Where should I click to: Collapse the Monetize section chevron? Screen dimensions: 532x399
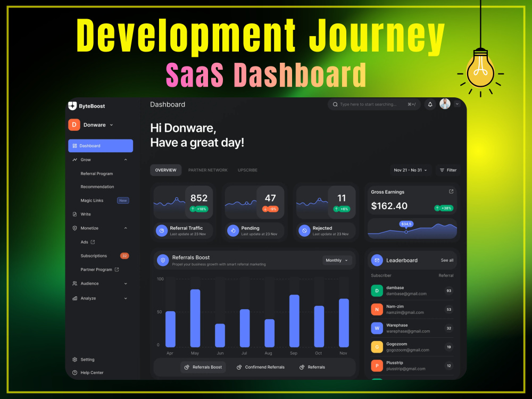coord(126,228)
